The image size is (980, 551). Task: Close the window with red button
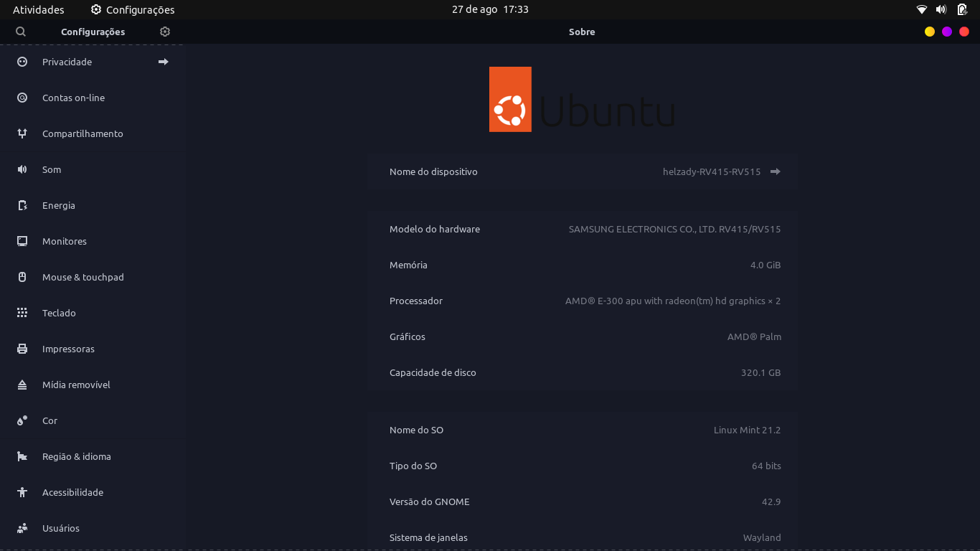click(964, 32)
